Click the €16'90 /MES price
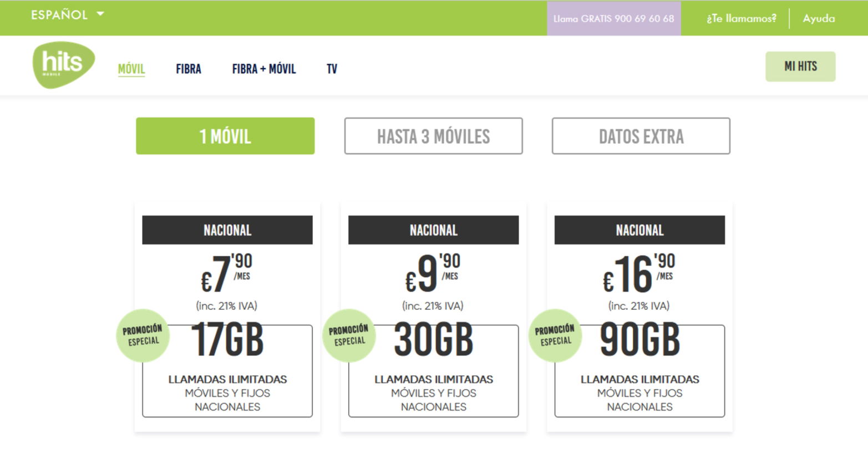The height and width of the screenshot is (449, 868). [x=639, y=273]
